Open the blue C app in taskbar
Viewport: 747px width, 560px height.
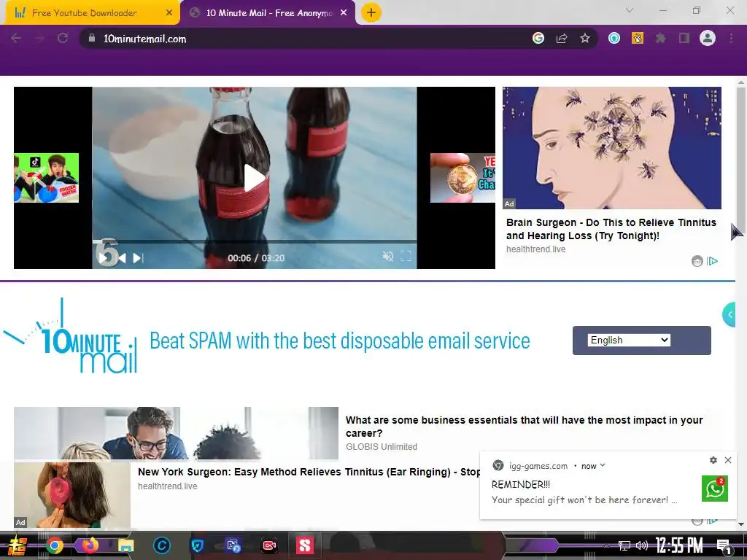point(161,545)
